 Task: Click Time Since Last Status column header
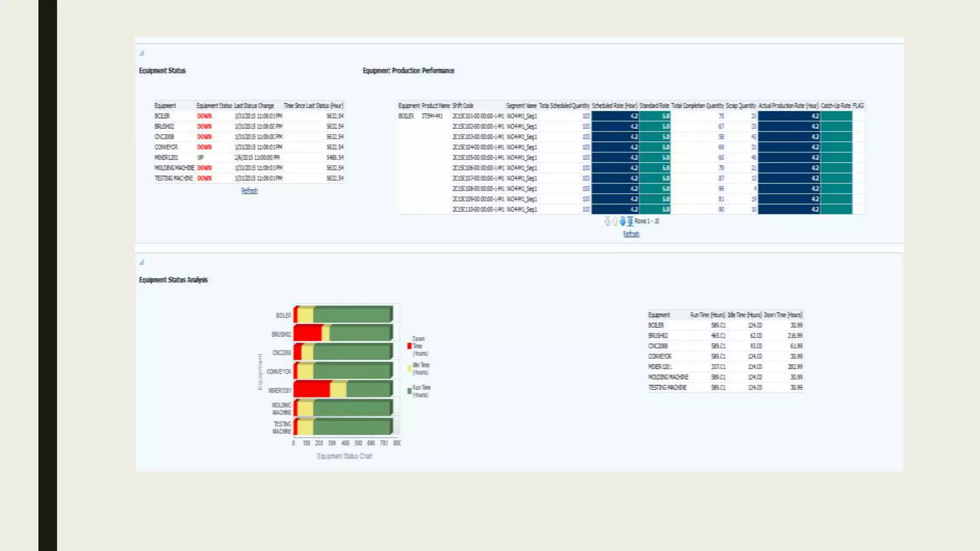tap(313, 106)
